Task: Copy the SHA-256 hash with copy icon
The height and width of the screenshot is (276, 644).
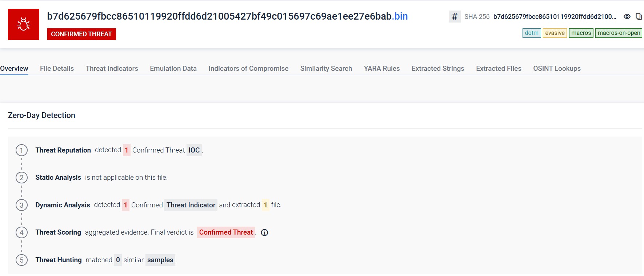Action: (639, 16)
